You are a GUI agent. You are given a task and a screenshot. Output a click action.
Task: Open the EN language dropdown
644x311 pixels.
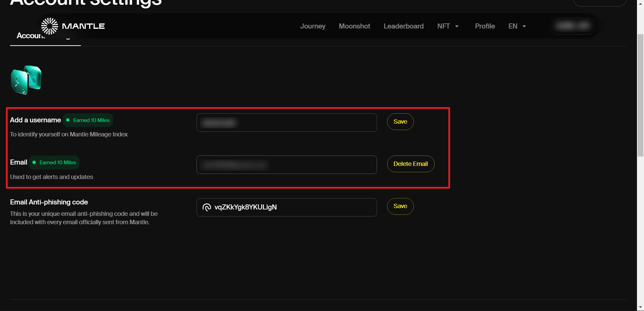pos(517,26)
